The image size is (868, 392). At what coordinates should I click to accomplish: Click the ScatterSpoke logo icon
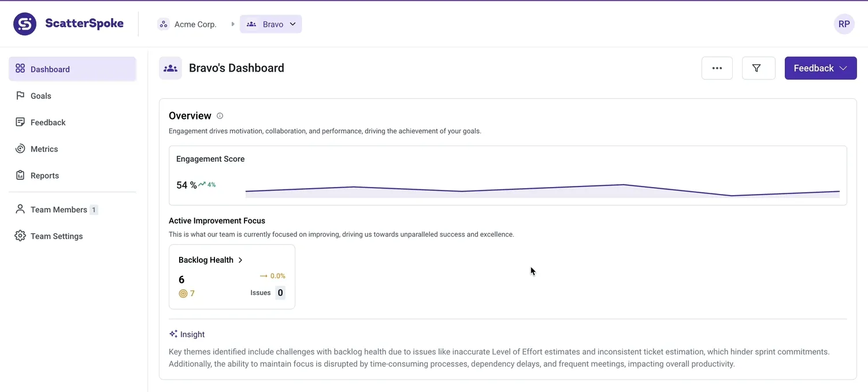[25, 24]
